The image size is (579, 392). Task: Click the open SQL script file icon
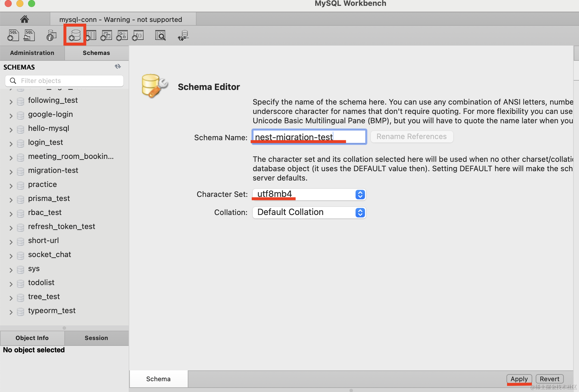29,35
